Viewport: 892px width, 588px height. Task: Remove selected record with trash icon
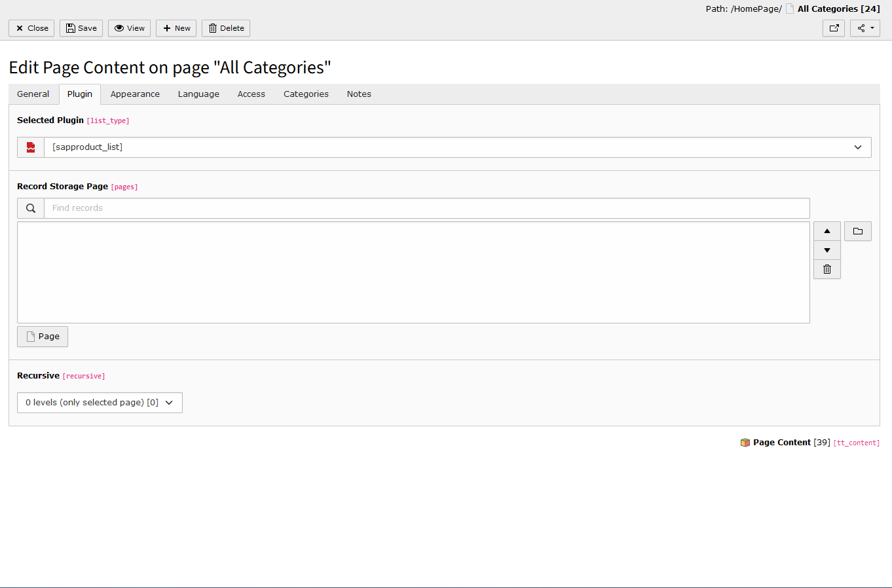pyautogui.click(x=827, y=269)
